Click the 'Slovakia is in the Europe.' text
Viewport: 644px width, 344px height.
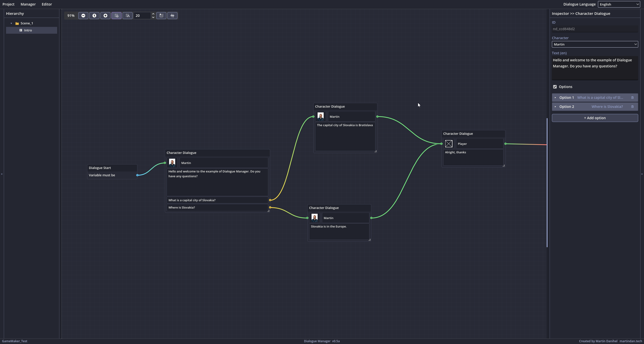pos(329,227)
